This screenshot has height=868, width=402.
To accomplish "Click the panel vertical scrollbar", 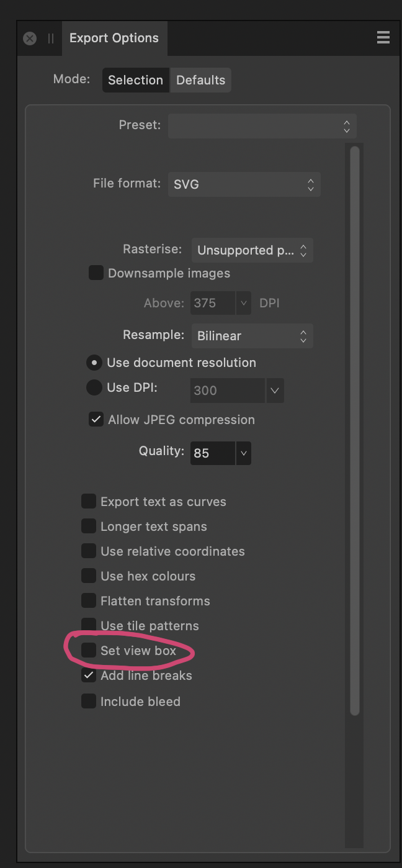I will tap(355, 431).
